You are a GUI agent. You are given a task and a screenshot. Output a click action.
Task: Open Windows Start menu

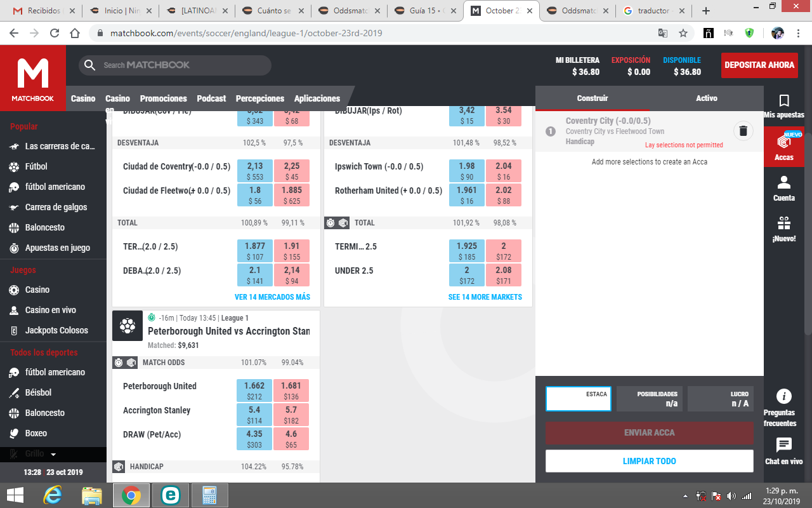(x=15, y=495)
